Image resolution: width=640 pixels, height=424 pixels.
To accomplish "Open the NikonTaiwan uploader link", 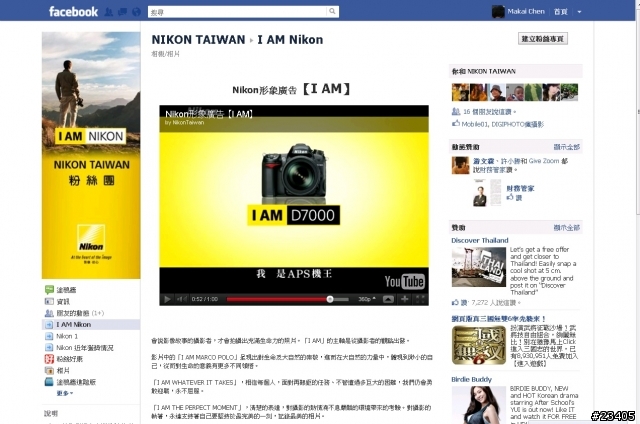I will click(x=188, y=122).
